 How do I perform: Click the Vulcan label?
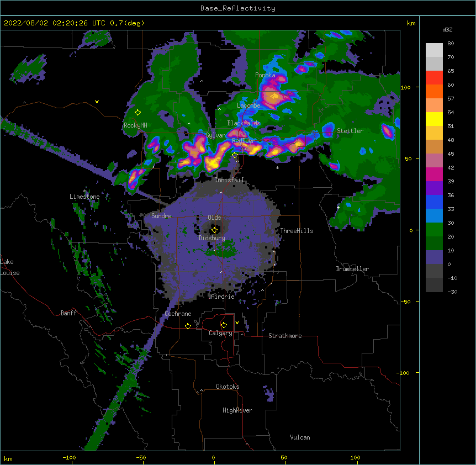[300, 437]
